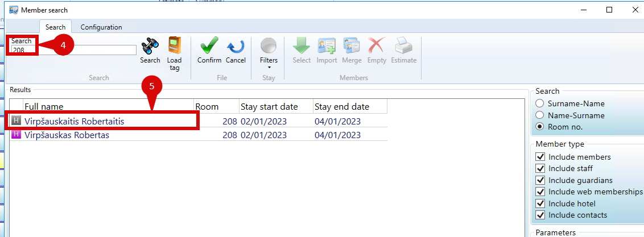Sort by Full name column header
This screenshot has width=644, height=237.
109,107
